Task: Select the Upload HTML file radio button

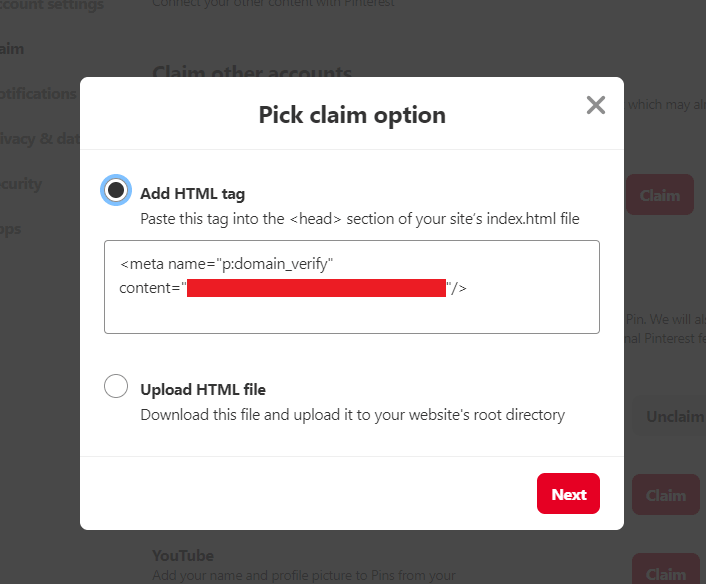Action: [116, 386]
